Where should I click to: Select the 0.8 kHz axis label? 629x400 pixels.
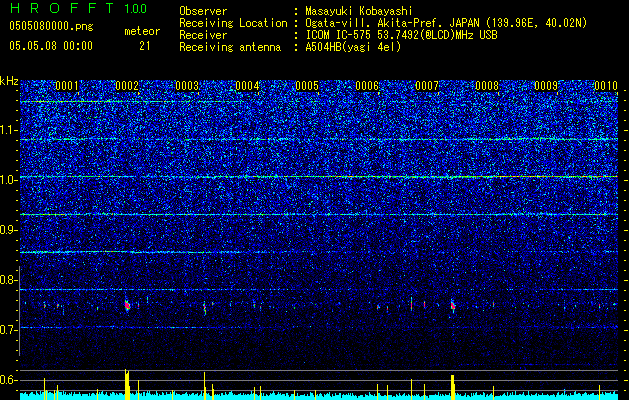point(9,280)
